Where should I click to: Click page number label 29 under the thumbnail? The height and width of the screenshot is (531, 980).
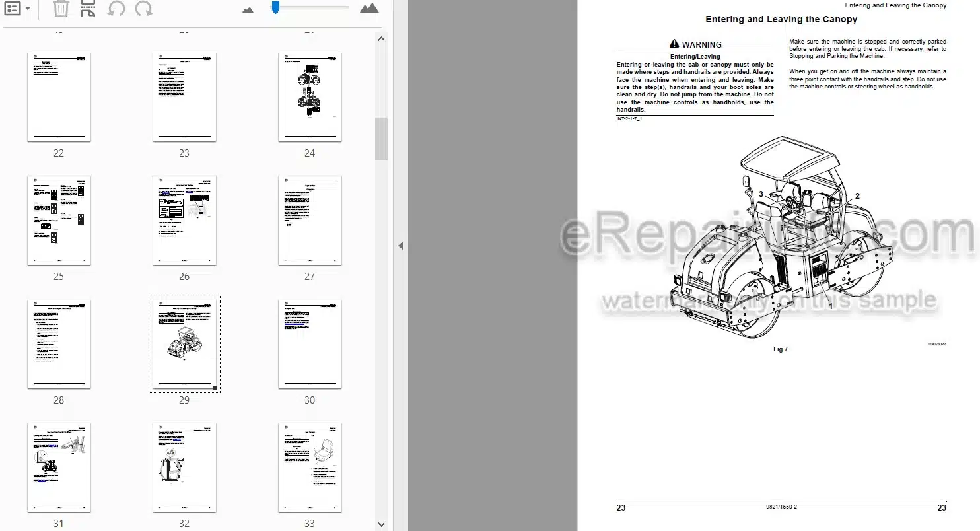tap(184, 400)
